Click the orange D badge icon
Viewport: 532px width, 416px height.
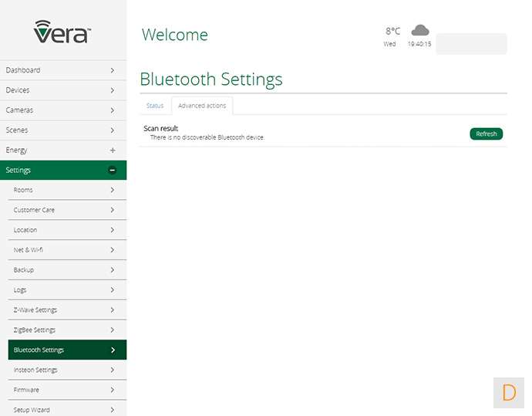click(x=509, y=392)
